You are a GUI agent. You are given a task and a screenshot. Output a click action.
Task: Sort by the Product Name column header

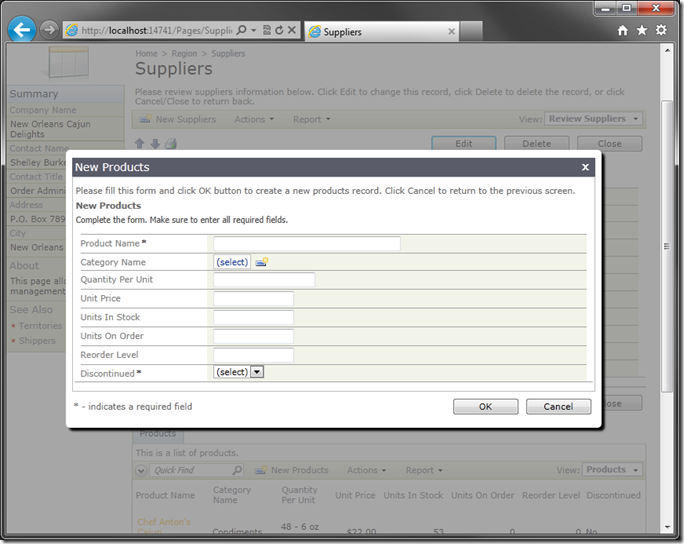165,495
